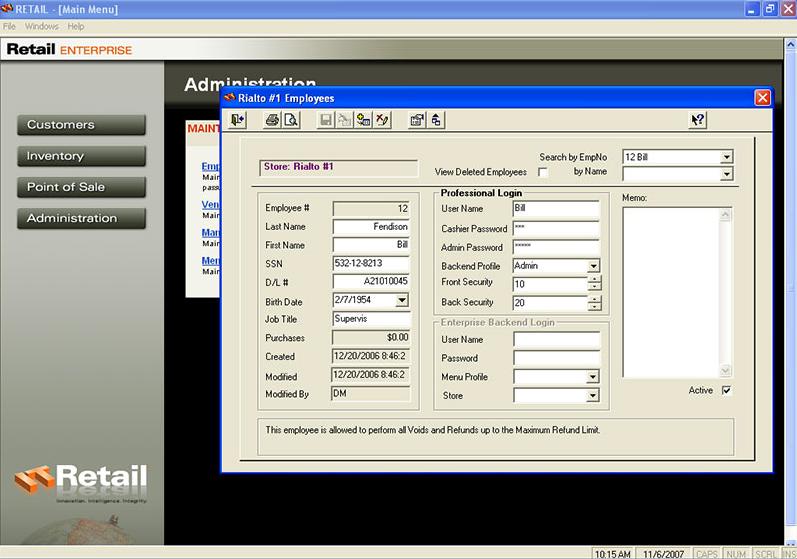Click the Modified date field
The width and height of the screenshot is (797, 559).
coord(371,375)
